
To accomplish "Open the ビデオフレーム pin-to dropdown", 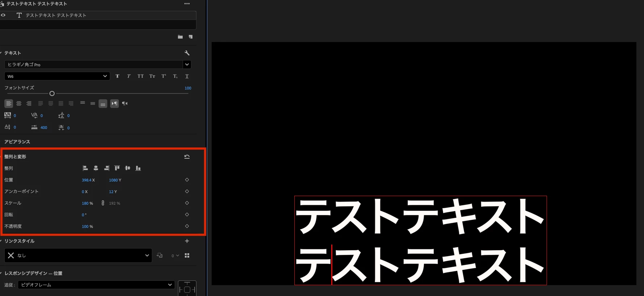I will pos(96,285).
